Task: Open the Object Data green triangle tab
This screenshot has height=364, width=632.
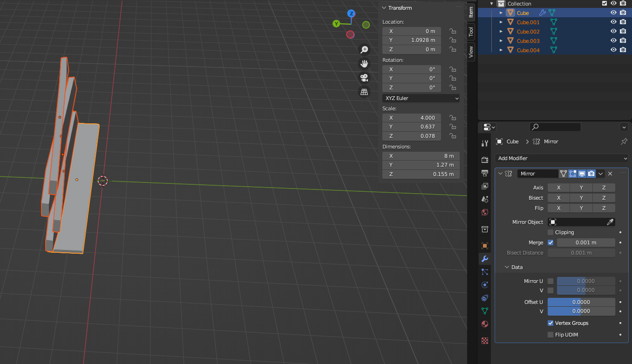Action: coord(485,311)
